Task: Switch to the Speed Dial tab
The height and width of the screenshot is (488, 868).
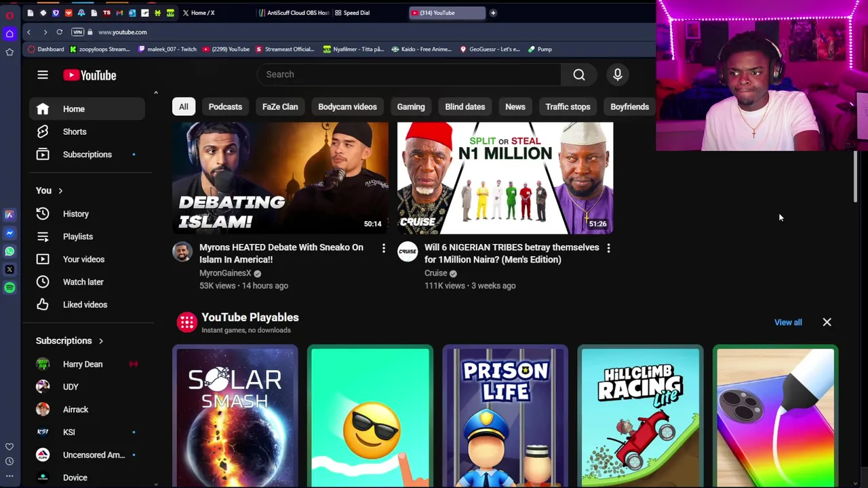Action: point(370,13)
